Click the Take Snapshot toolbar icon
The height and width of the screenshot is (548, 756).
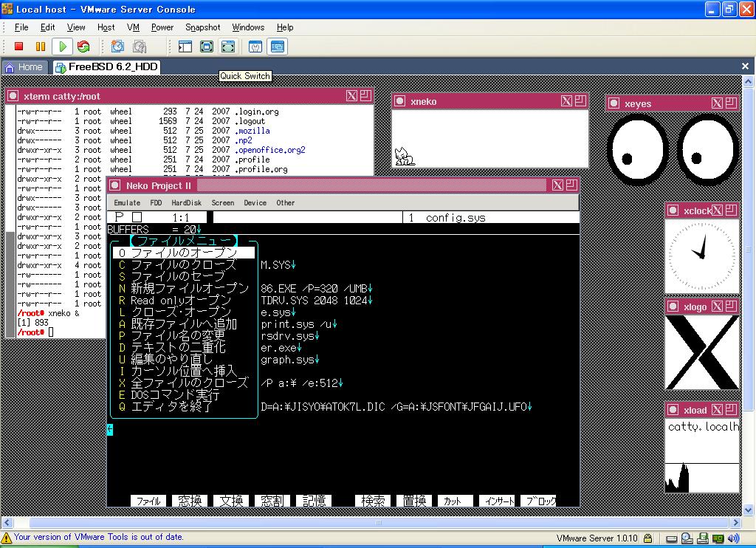coord(117,47)
